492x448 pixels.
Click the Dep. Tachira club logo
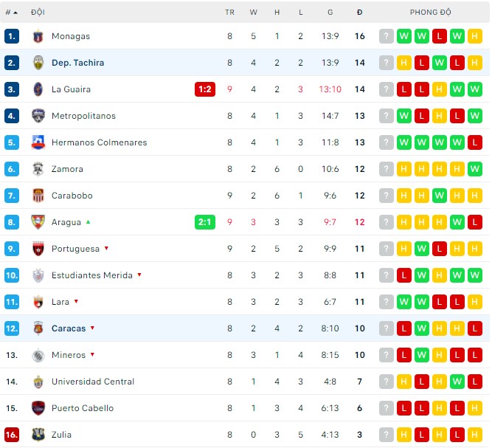(x=38, y=63)
